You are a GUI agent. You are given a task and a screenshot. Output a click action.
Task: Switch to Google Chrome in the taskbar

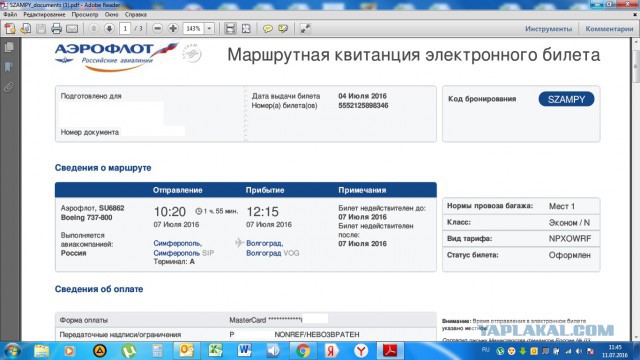[x=302, y=351]
